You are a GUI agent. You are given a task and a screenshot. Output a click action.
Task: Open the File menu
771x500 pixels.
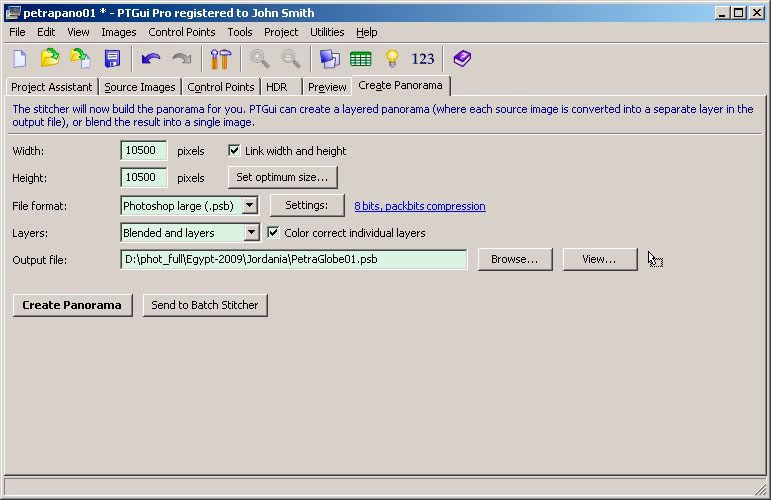click(x=17, y=32)
